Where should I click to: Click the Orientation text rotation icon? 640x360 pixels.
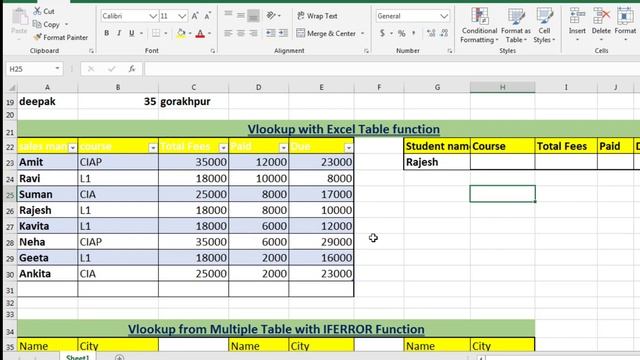(x=271, y=16)
